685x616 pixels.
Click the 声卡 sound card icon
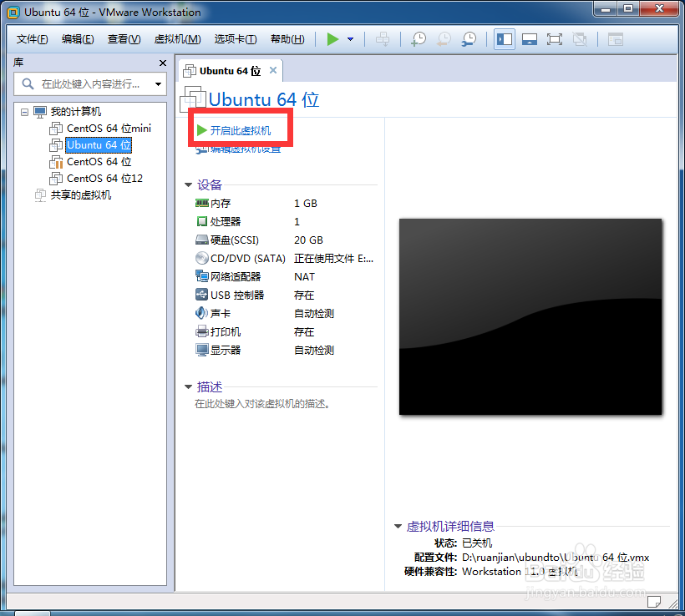(202, 313)
